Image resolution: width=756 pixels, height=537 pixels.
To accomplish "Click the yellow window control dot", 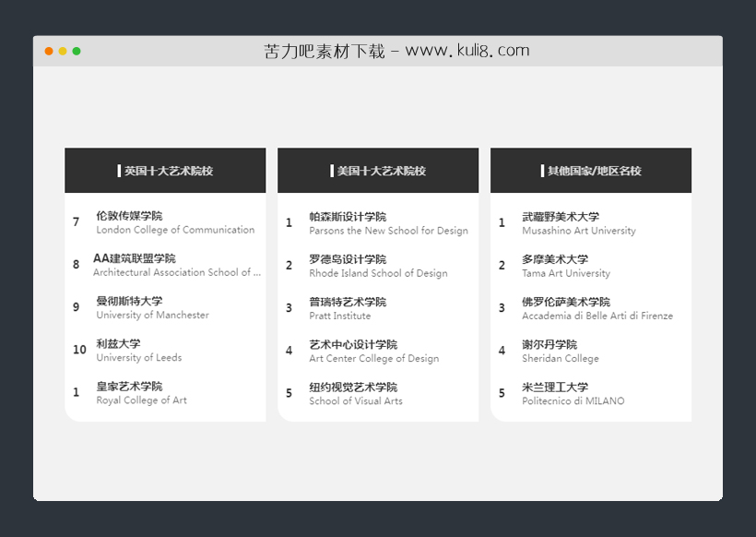I will coord(61,52).
